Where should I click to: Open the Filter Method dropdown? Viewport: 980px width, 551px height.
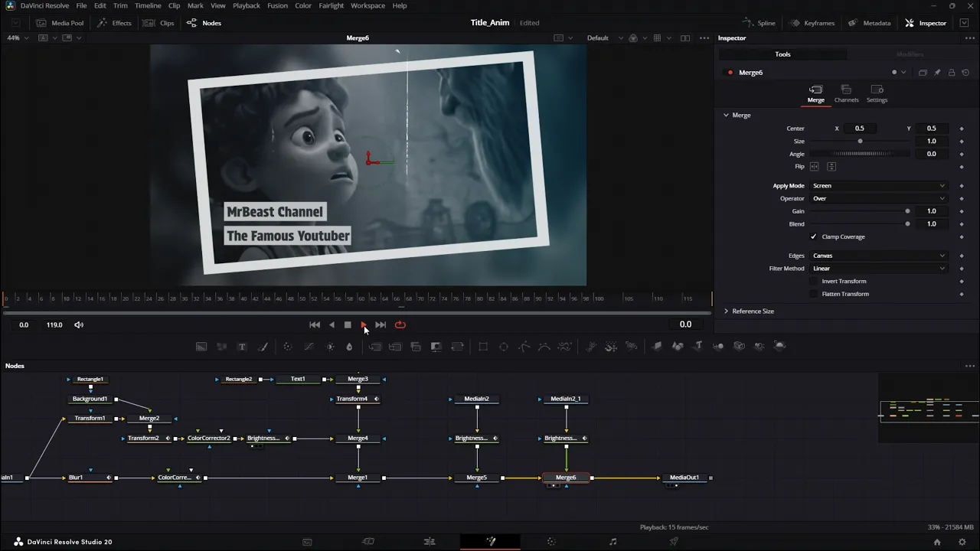[878, 269]
